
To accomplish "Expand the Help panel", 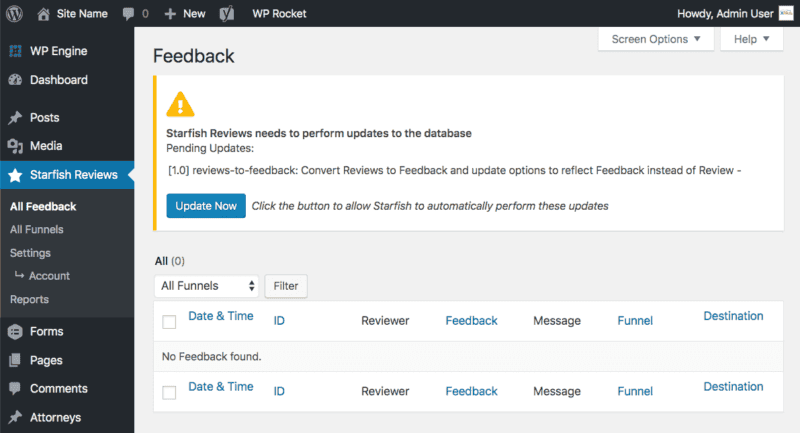I will (x=752, y=39).
